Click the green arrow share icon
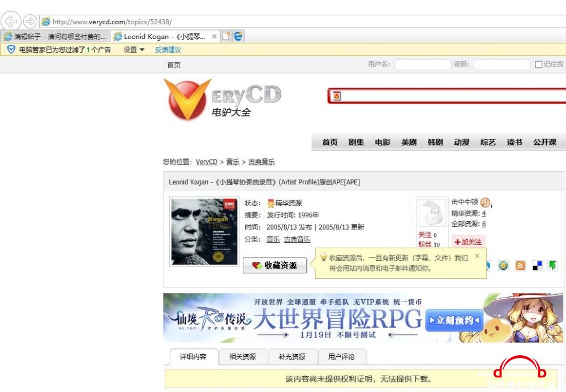Image resolution: width=566 pixels, height=392 pixels. click(x=552, y=266)
